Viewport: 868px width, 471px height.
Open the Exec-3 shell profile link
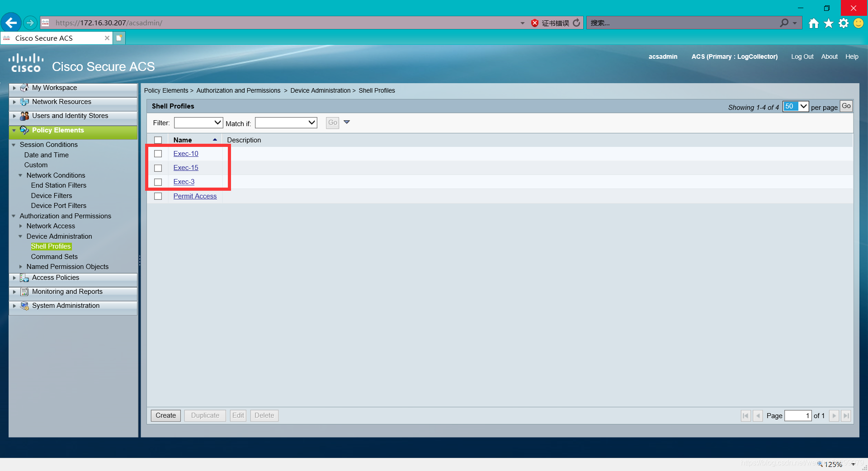click(184, 182)
